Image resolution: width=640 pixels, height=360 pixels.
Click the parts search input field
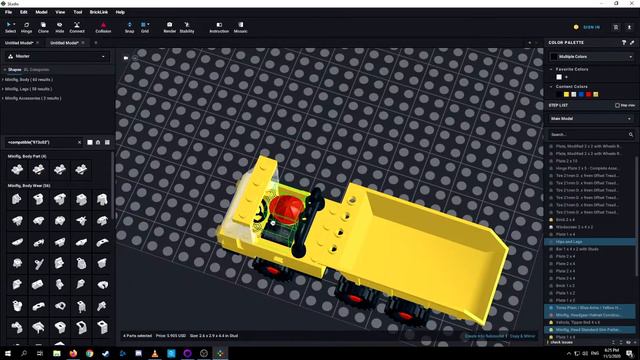tap(41, 142)
